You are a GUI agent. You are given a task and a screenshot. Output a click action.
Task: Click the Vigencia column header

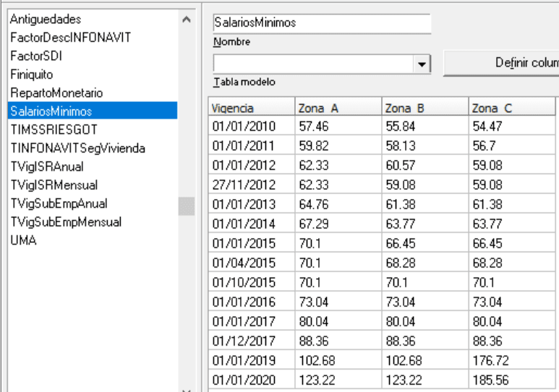pyautogui.click(x=250, y=108)
